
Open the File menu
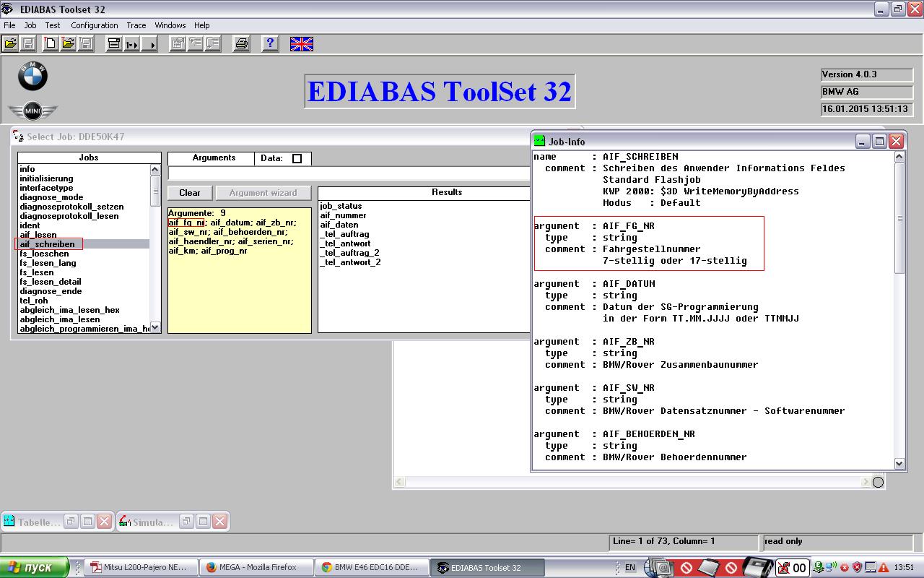click(9, 25)
